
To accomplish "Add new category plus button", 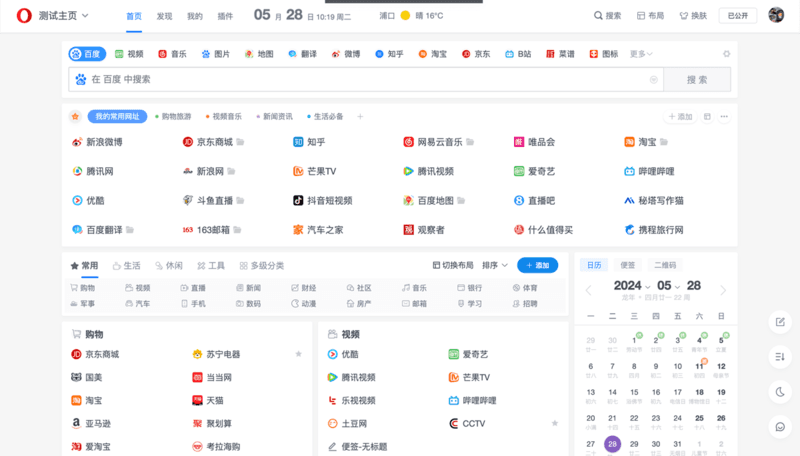I will (360, 117).
